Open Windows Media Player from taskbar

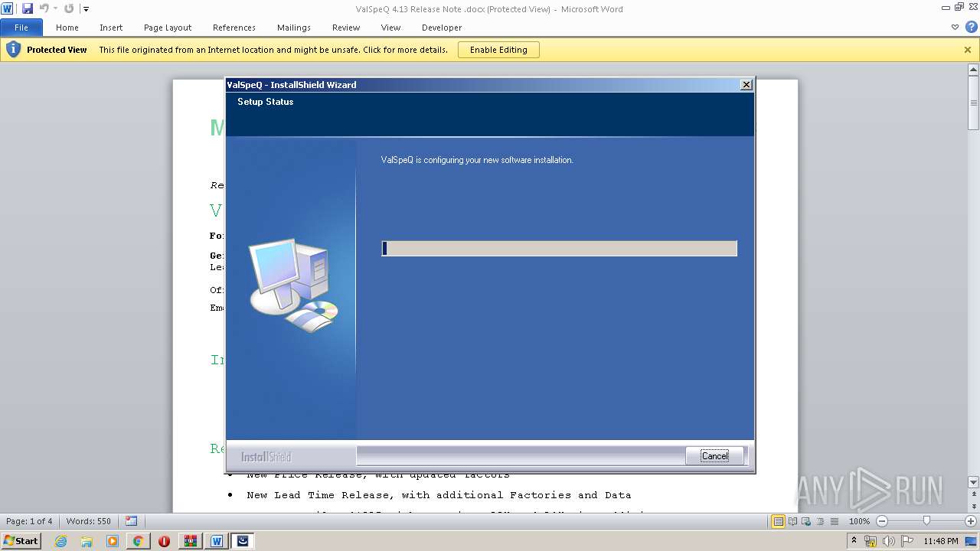click(113, 541)
